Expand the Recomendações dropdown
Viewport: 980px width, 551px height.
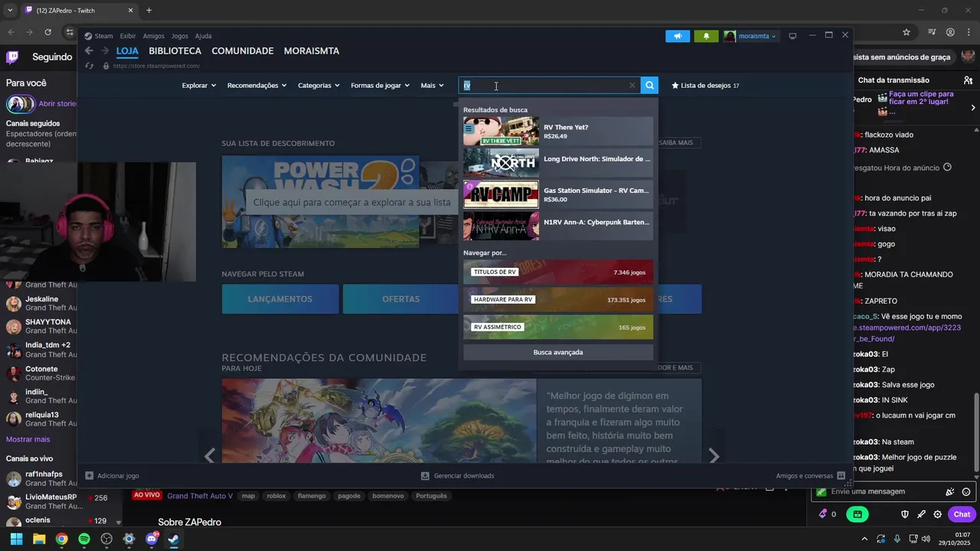[x=256, y=86]
